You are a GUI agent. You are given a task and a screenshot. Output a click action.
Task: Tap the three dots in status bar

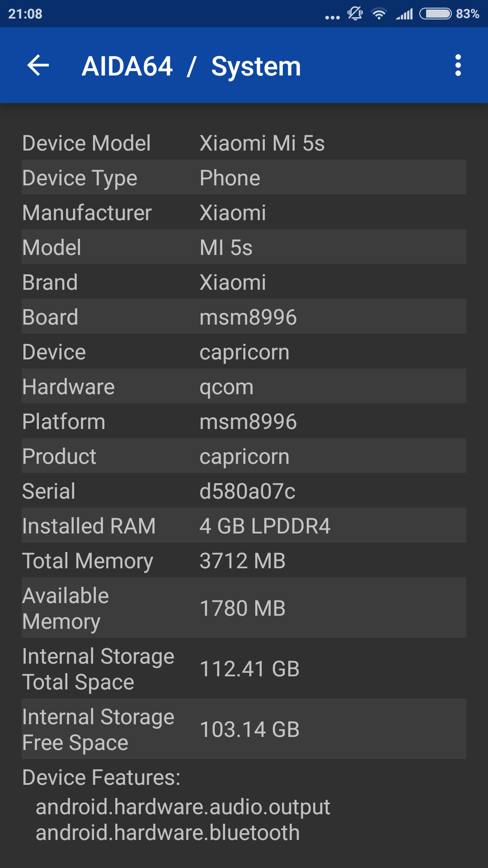pyautogui.click(x=333, y=18)
